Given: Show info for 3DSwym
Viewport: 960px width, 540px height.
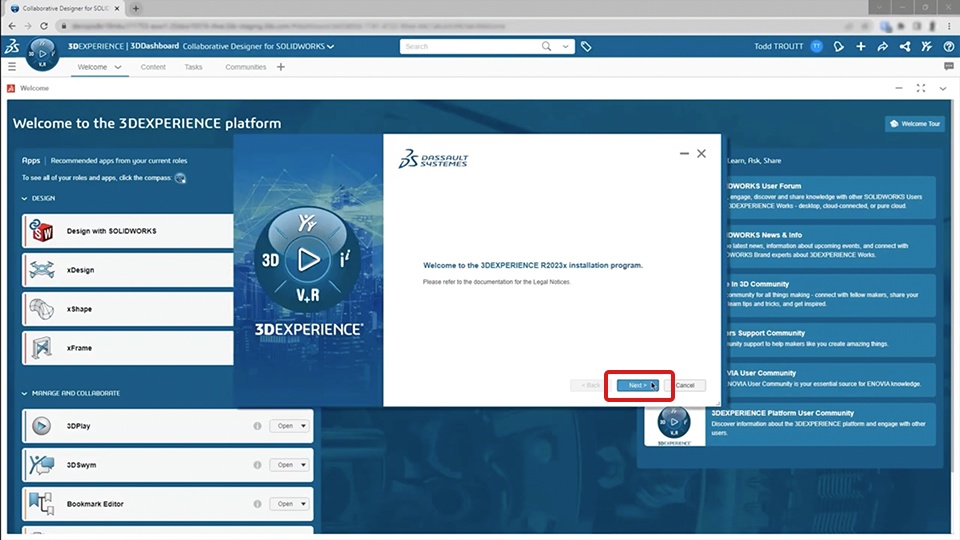Looking at the screenshot, I should click(x=257, y=465).
